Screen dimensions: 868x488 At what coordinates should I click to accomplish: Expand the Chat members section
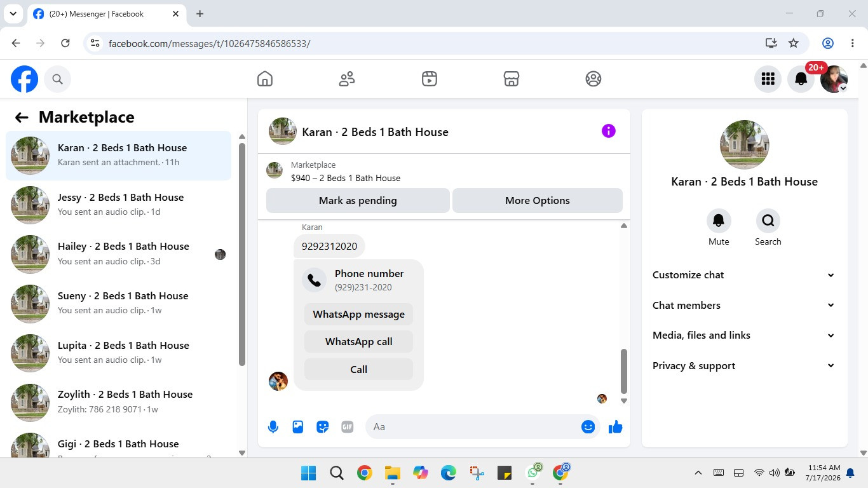(x=744, y=305)
